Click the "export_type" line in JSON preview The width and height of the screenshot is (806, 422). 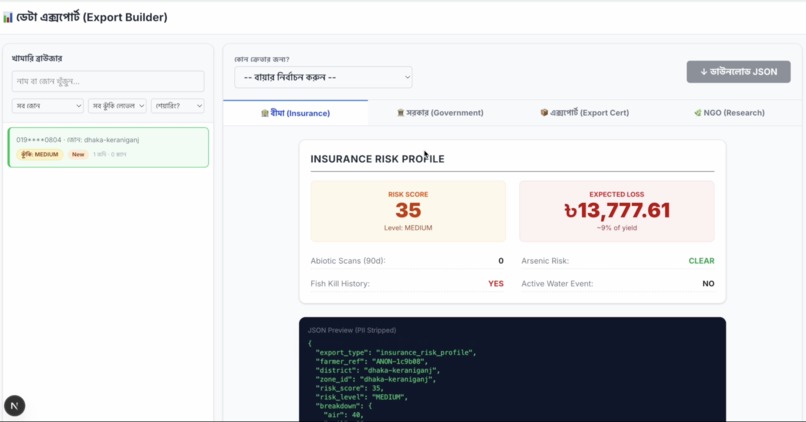point(396,353)
